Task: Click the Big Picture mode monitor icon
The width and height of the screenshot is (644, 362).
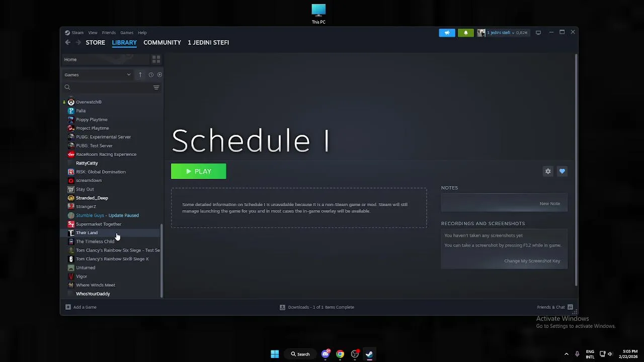Action: click(538, 33)
